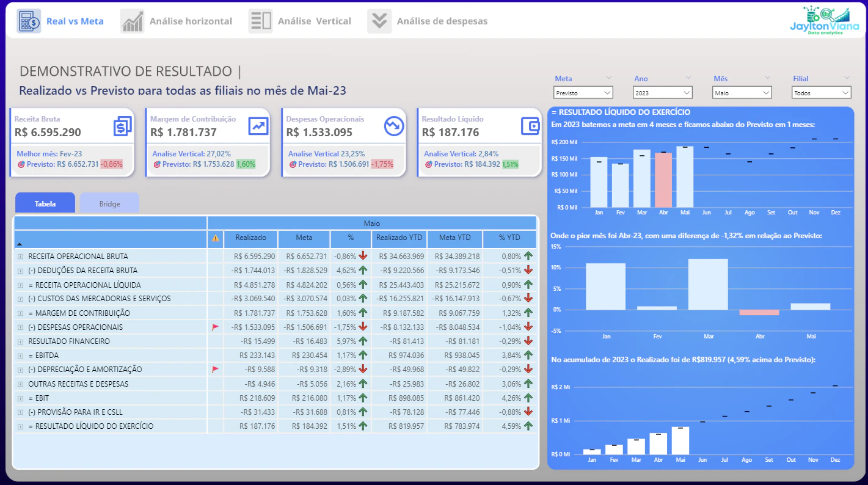Image resolution: width=868 pixels, height=485 pixels.
Task: Click green up arrow beside 4,59% YTD
Action: pyautogui.click(x=528, y=426)
